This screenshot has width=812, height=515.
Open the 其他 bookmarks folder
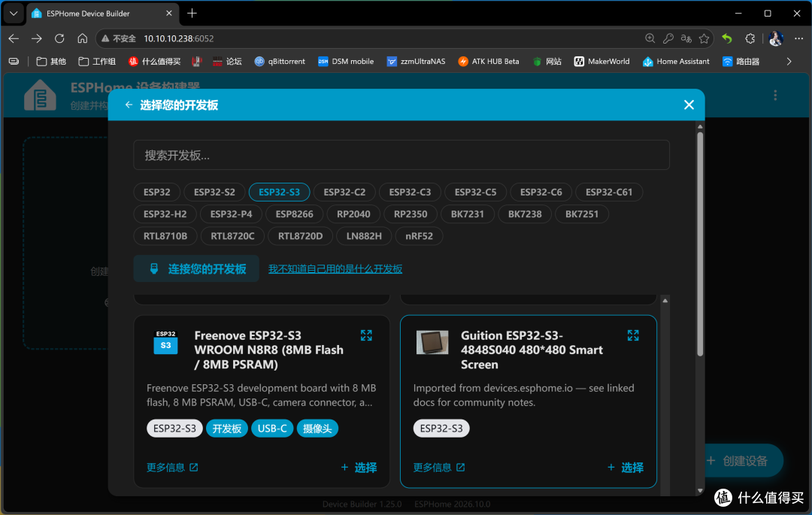(51, 62)
